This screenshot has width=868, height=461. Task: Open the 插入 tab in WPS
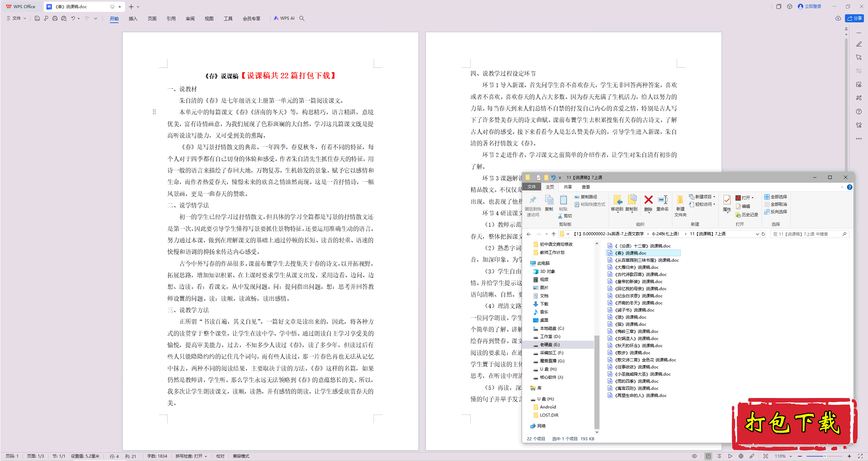point(133,19)
